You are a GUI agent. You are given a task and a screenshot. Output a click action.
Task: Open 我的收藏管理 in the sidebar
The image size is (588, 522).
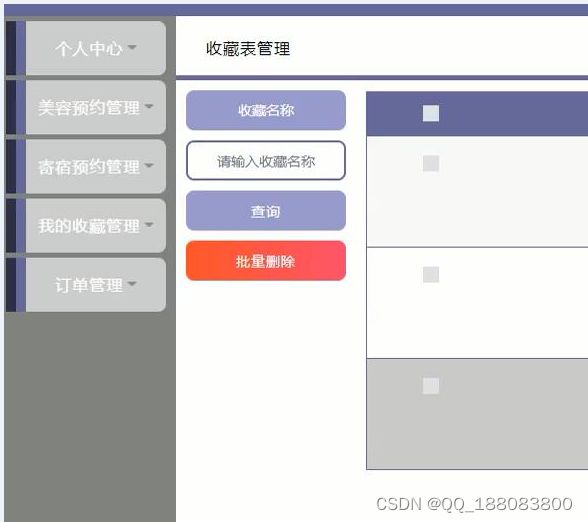click(96, 226)
